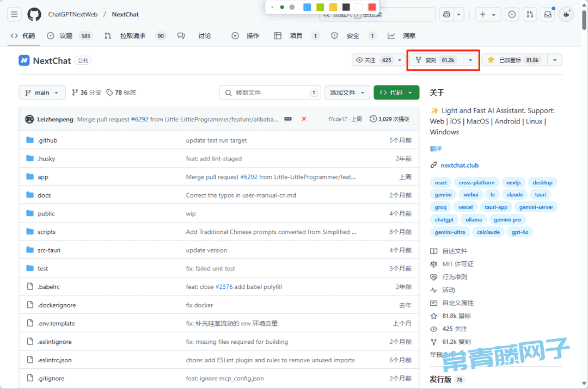Screen dimensions: 588x389
Task: Pick the blue color in annotation toolbar
Action: click(307, 7)
